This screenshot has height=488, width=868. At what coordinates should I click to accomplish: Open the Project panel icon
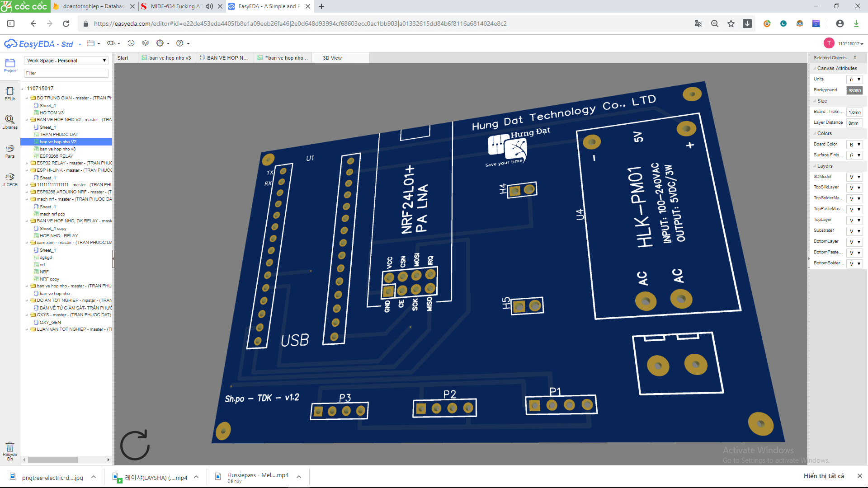(10, 66)
